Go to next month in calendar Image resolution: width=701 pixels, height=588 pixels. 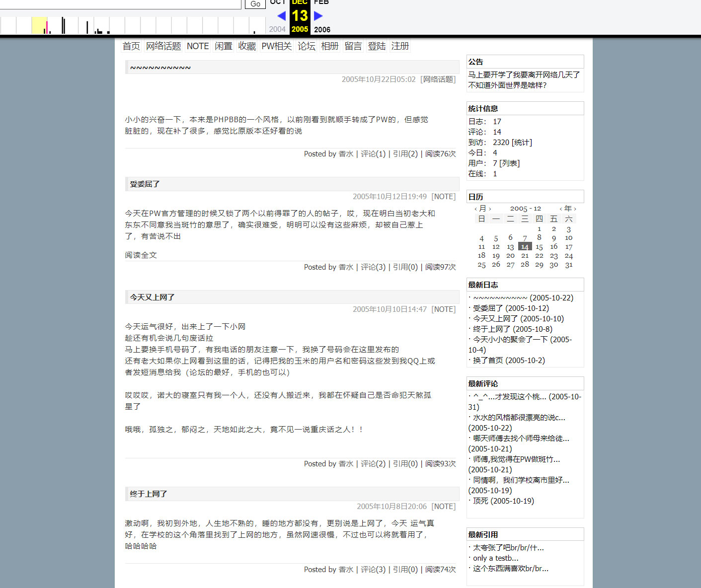pyautogui.click(x=490, y=209)
